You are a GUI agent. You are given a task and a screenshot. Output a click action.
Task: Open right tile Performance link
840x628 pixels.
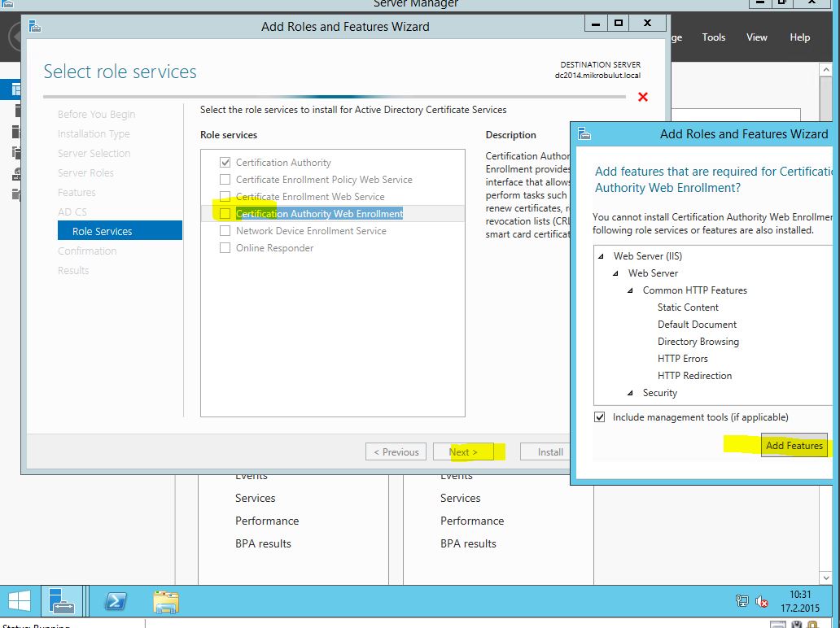472,521
